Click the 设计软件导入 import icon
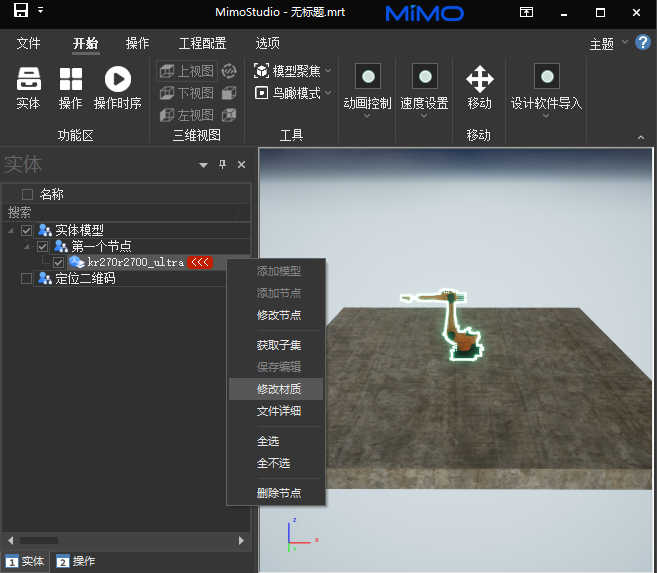The height and width of the screenshot is (573, 657). pos(546,77)
